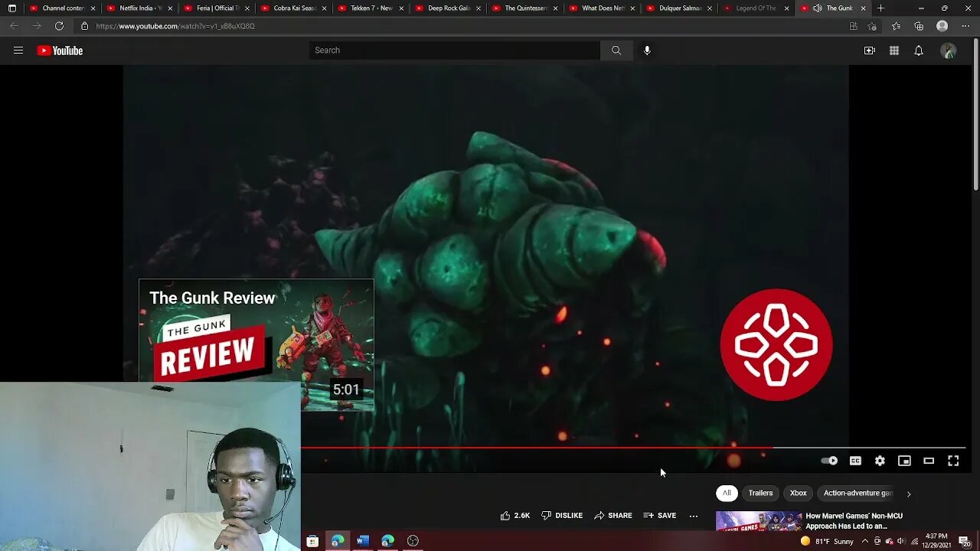This screenshot has width=980, height=551.
Task: Activate voice search microphone
Action: click(647, 51)
